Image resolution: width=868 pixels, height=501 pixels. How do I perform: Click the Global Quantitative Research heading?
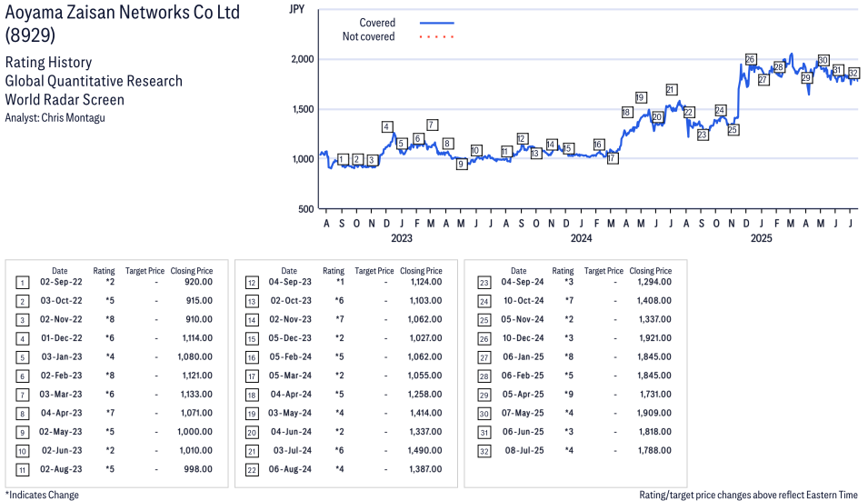click(x=94, y=81)
